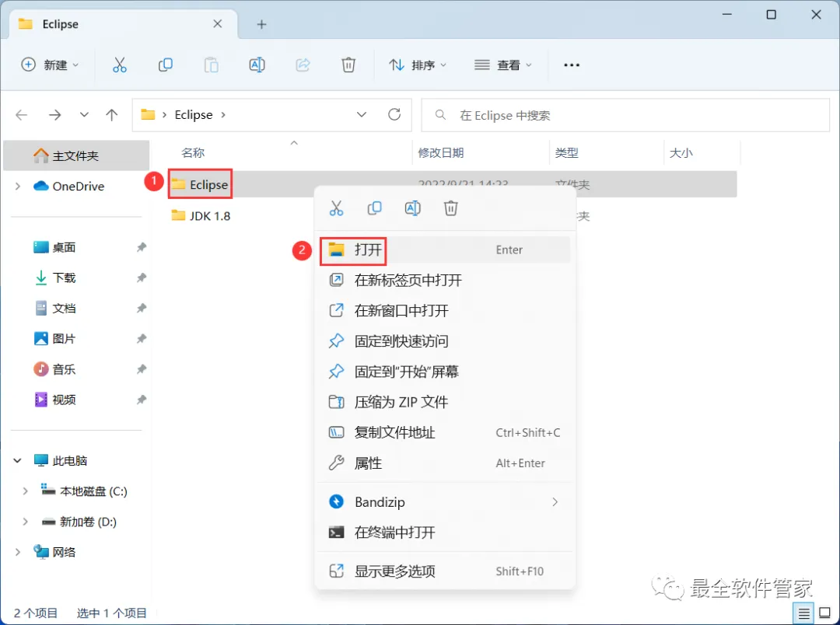The height and width of the screenshot is (625, 840).
Task: Choose 固定到快速访问 in context menu
Action: (x=445, y=341)
